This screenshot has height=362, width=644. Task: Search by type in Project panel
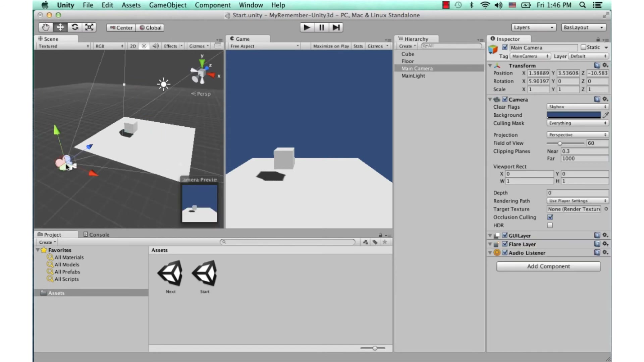[365, 242]
